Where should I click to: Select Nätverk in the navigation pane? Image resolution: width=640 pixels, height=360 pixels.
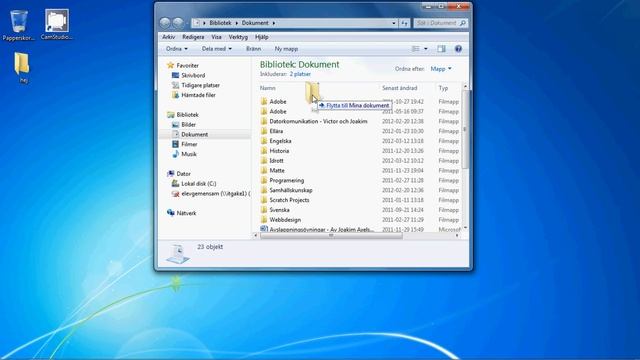[x=186, y=213]
